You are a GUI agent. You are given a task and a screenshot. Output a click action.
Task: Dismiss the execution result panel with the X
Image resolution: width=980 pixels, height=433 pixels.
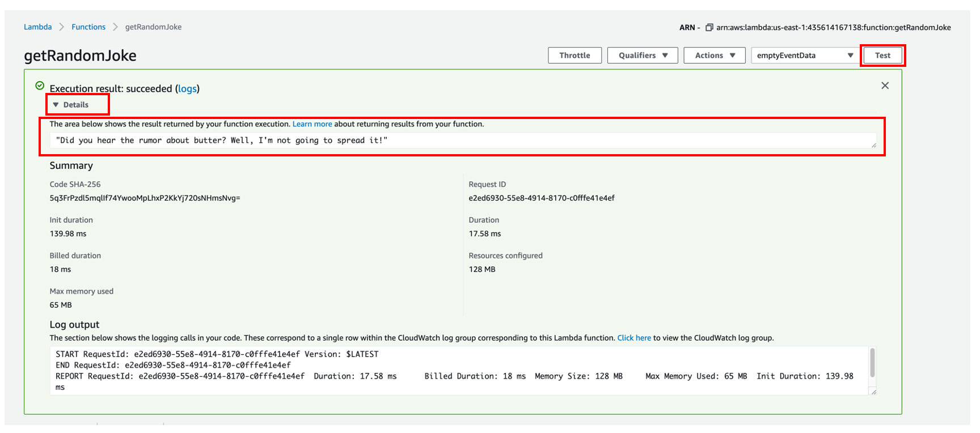[885, 86]
